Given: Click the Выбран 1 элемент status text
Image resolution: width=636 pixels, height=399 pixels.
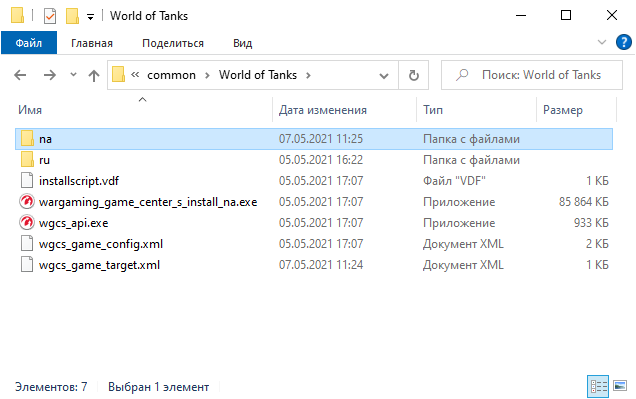Looking at the screenshot, I should coord(159,387).
